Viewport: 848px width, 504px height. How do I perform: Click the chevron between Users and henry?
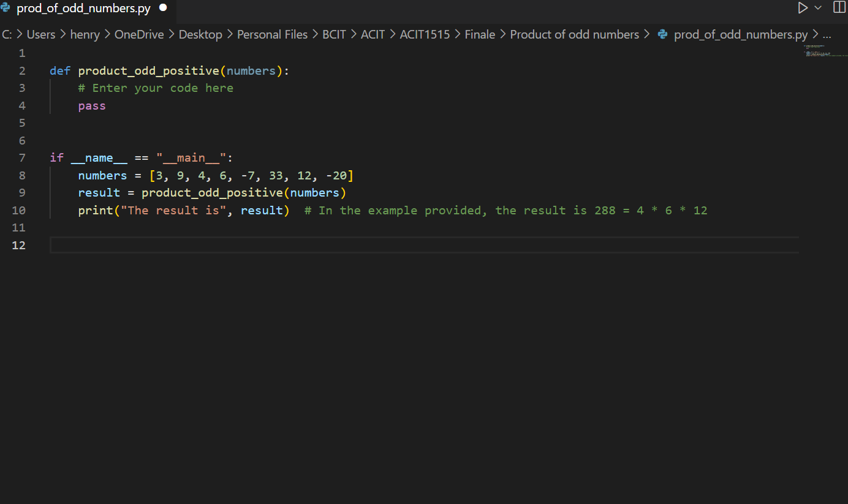[x=63, y=34]
